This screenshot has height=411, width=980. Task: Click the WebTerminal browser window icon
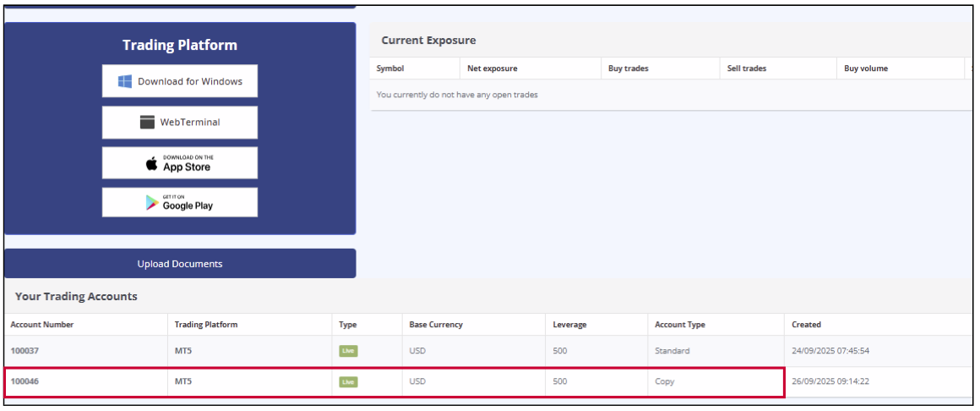click(147, 122)
